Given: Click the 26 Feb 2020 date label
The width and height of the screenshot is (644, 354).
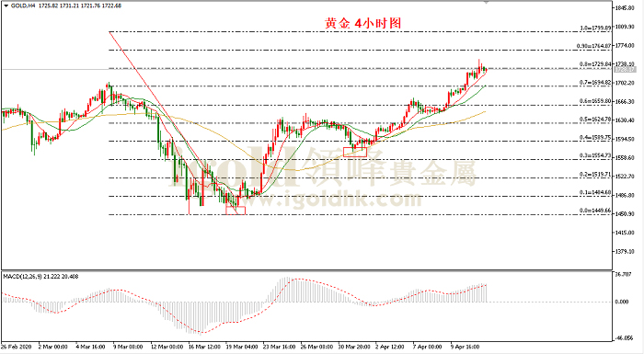Looking at the screenshot, I should pyautogui.click(x=17, y=347).
